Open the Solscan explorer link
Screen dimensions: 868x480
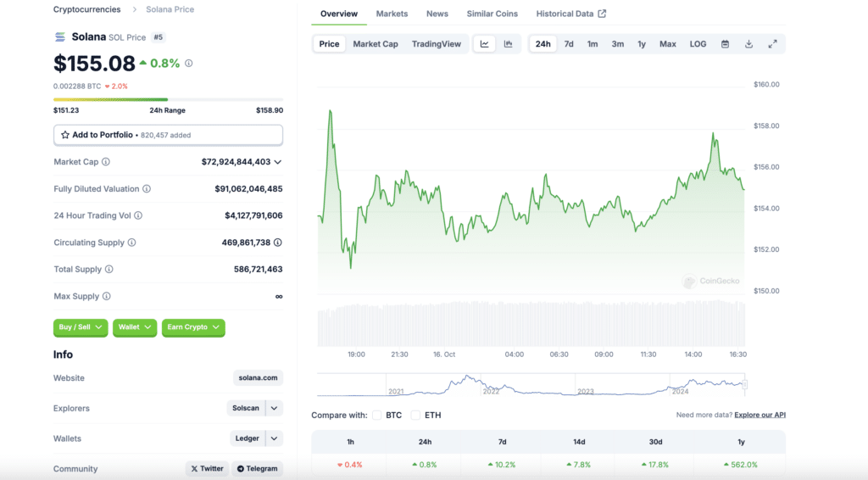coord(246,408)
